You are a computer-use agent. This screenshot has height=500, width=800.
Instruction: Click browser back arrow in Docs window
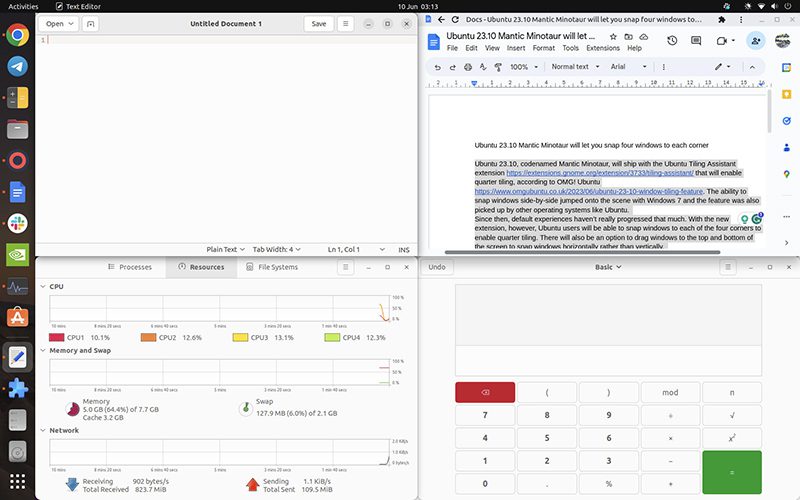point(441,19)
